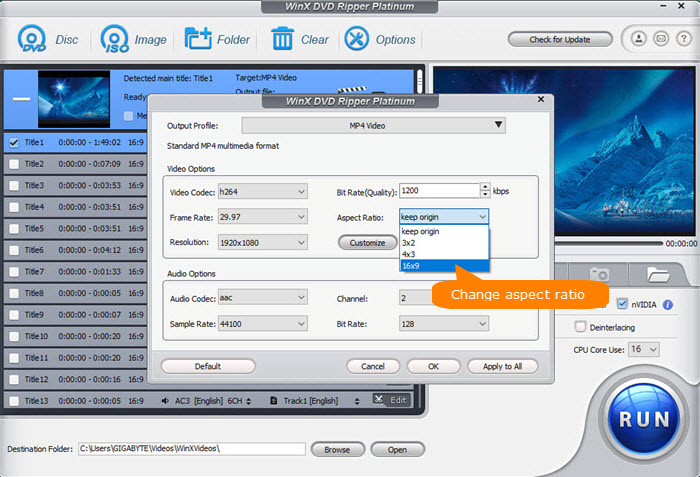Viewport: 700px width, 477px height.
Task: Click the preview playback progress bar
Action: click(x=608, y=243)
